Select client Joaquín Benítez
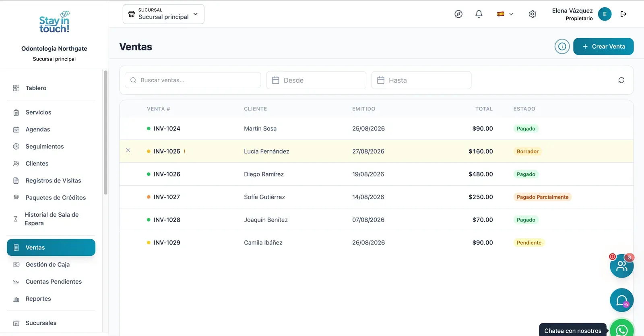 point(266,220)
